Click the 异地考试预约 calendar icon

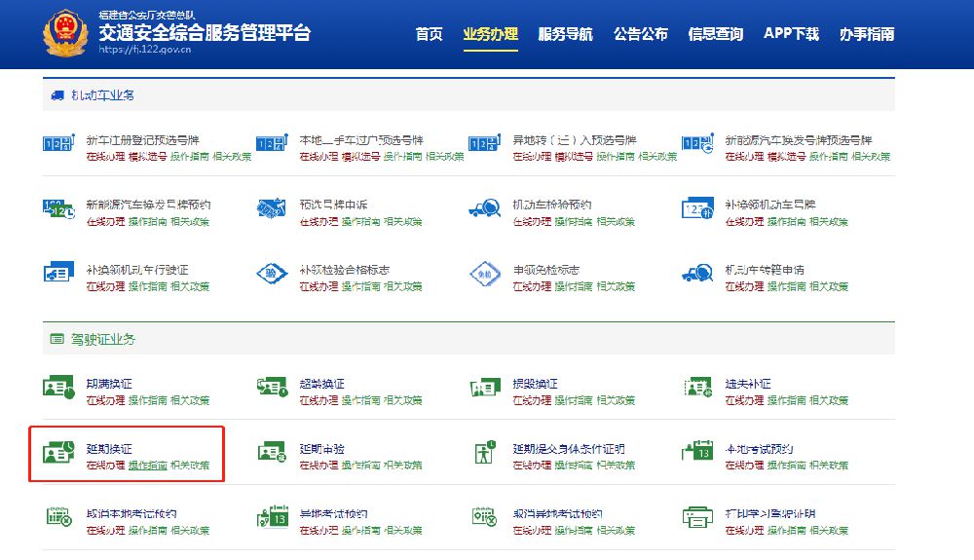(272, 516)
